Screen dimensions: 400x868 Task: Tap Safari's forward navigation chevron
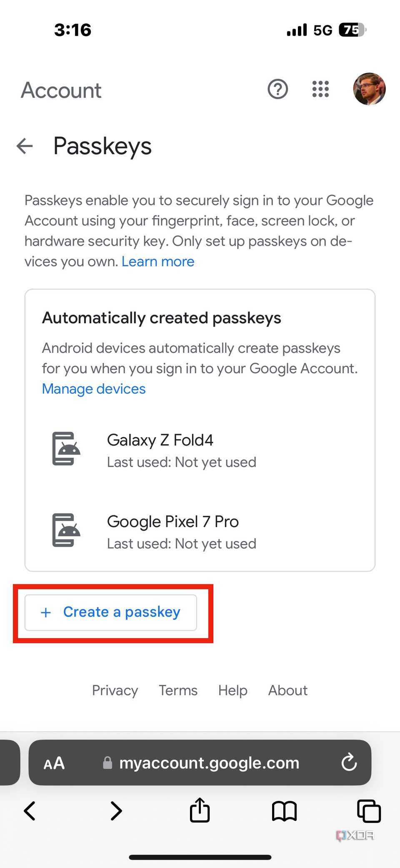click(x=116, y=811)
